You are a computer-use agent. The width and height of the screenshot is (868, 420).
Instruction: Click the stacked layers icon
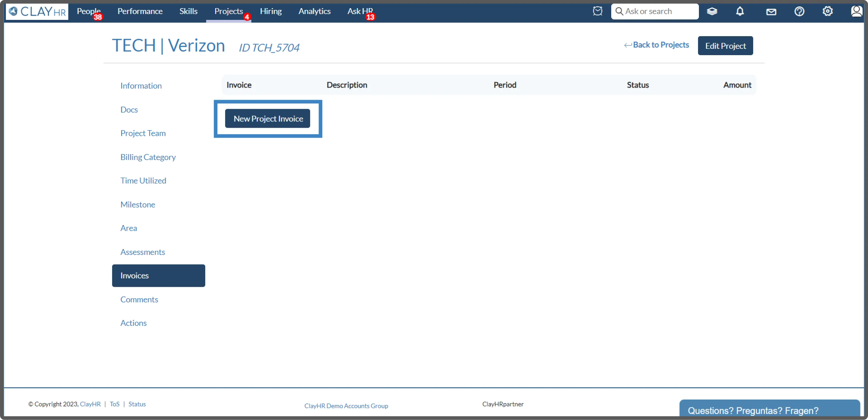tap(712, 11)
